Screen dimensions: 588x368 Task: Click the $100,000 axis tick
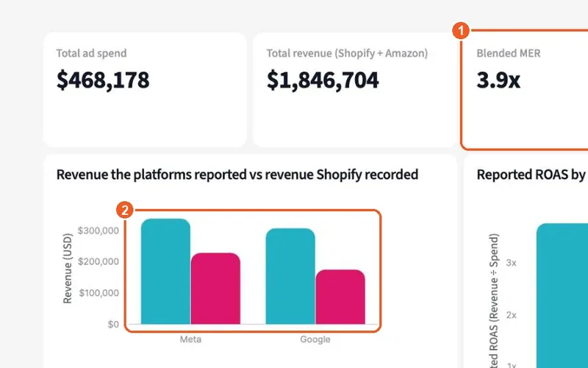(x=98, y=293)
